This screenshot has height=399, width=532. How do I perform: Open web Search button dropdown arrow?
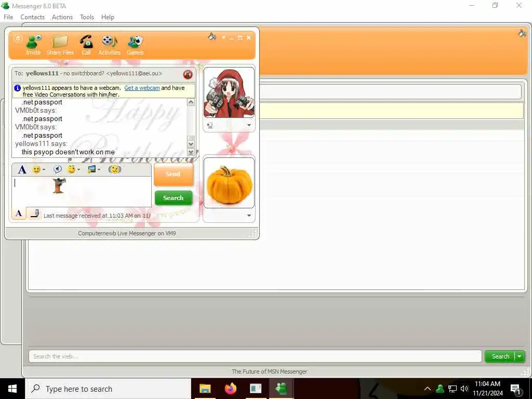pos(520,356)
